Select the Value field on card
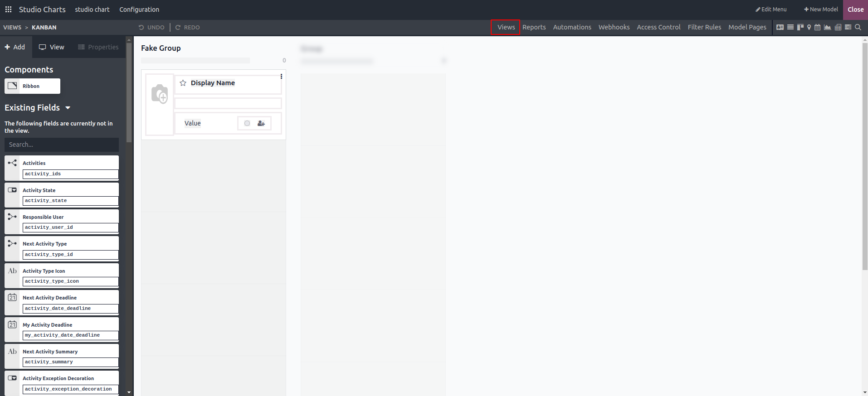 coord(193,123)
